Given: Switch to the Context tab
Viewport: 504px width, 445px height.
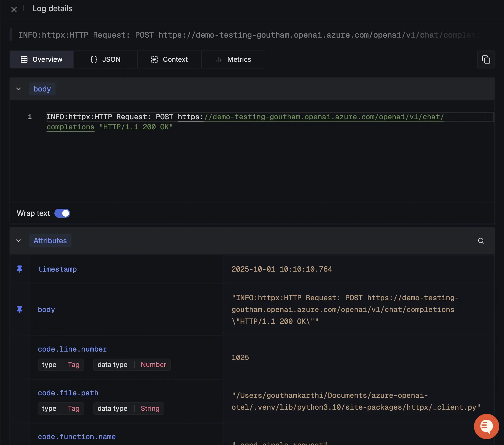Looking at the screenshot, I should point(169,59).
